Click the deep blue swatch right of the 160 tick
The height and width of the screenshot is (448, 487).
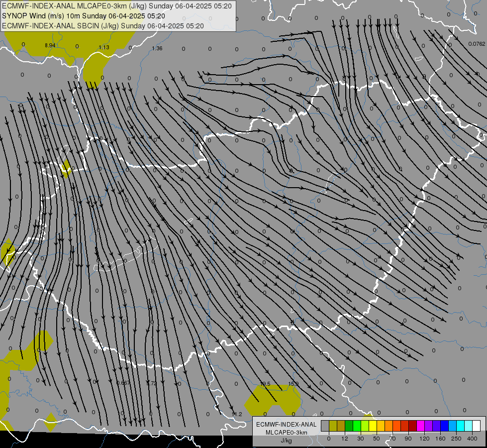(444, 426)
